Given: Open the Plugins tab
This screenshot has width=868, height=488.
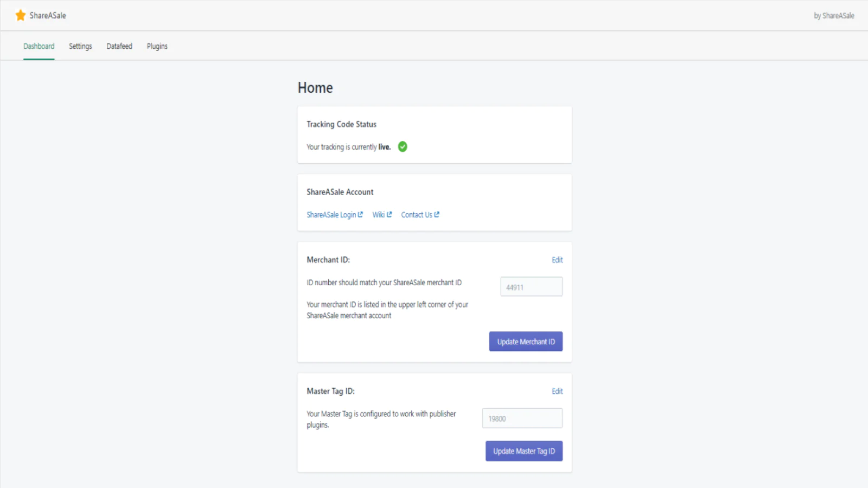Looking at the screenshot, I should click(157, 46).
